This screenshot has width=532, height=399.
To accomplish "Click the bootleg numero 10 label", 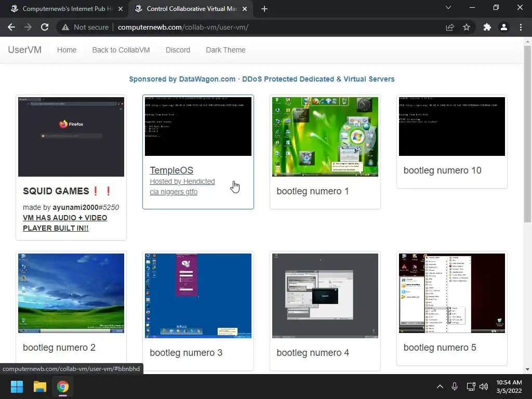I will (x=443, y=170).
